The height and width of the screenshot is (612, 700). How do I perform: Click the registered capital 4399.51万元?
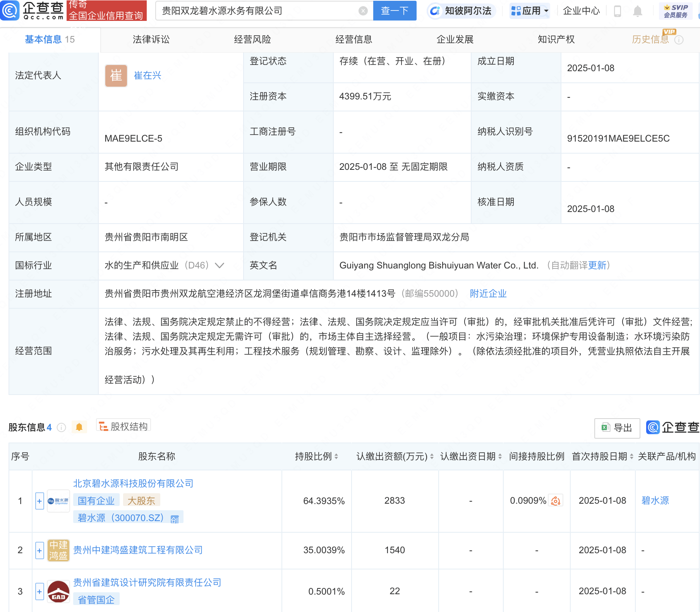(x=365, y=96)
